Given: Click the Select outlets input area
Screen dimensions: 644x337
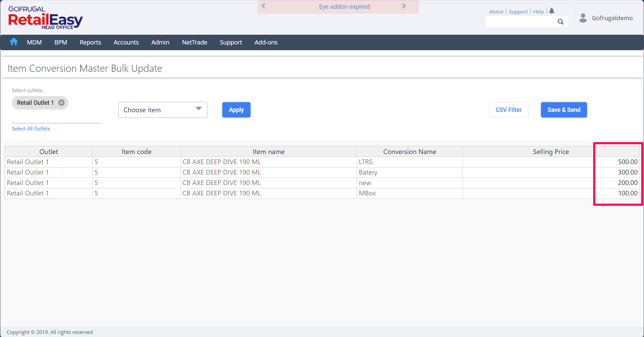Looking at the screenshot, I should pos(56,116).
